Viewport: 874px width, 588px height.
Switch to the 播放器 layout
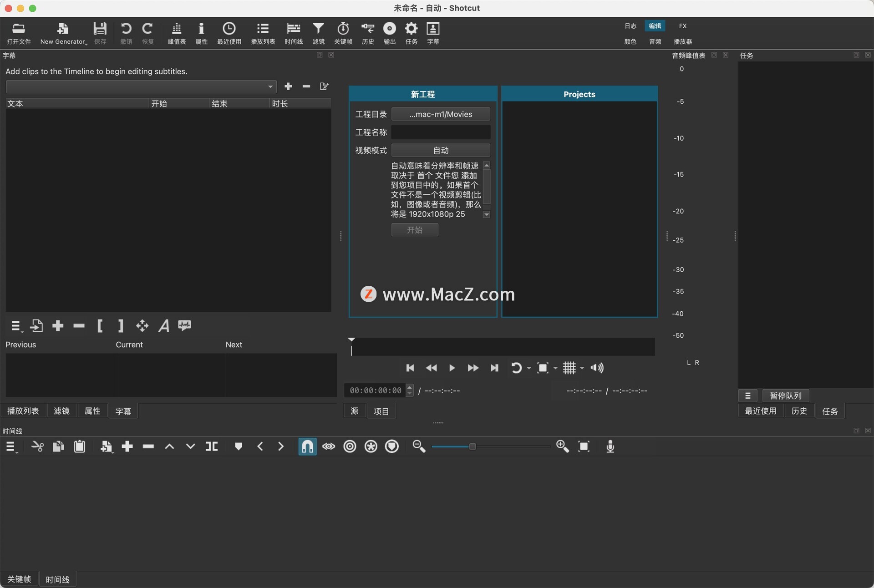(683, 41)
